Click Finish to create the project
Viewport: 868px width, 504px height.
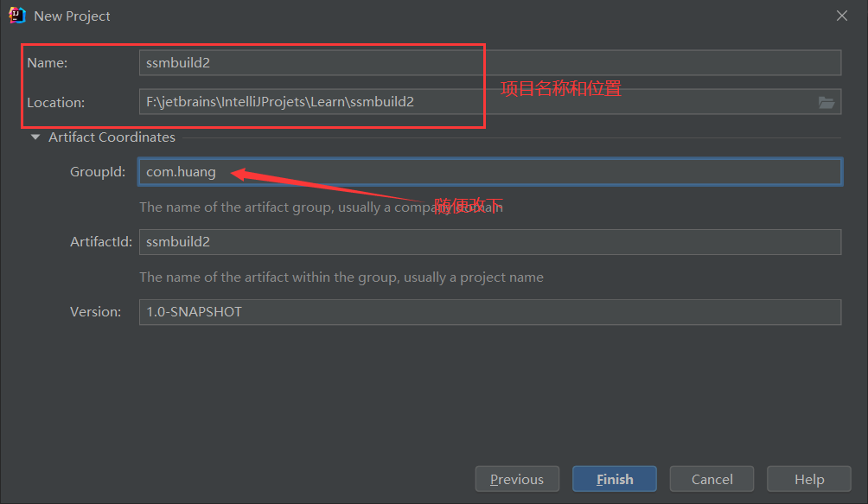615,479
